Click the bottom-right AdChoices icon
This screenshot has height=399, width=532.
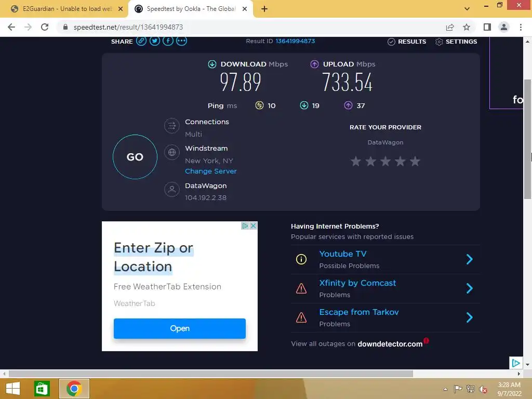coord(516,363)
